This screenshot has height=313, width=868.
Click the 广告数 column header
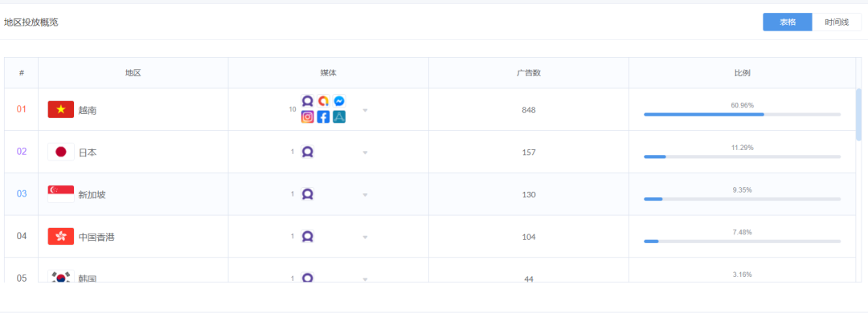click(x=529, y=73)
